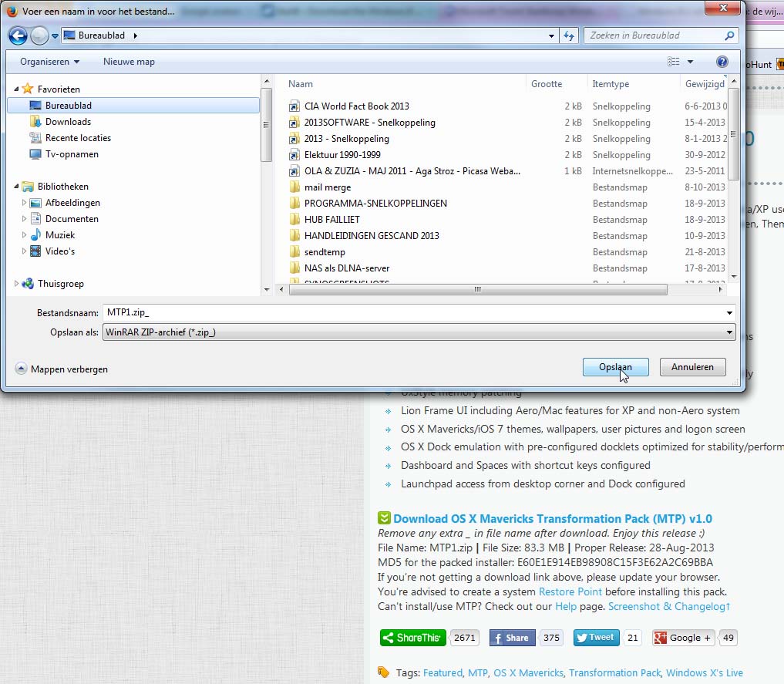Select CIA World Fact Book 2013 shortcut
The width and height of the screenshot is (784, 684).
tap(356, 106)
